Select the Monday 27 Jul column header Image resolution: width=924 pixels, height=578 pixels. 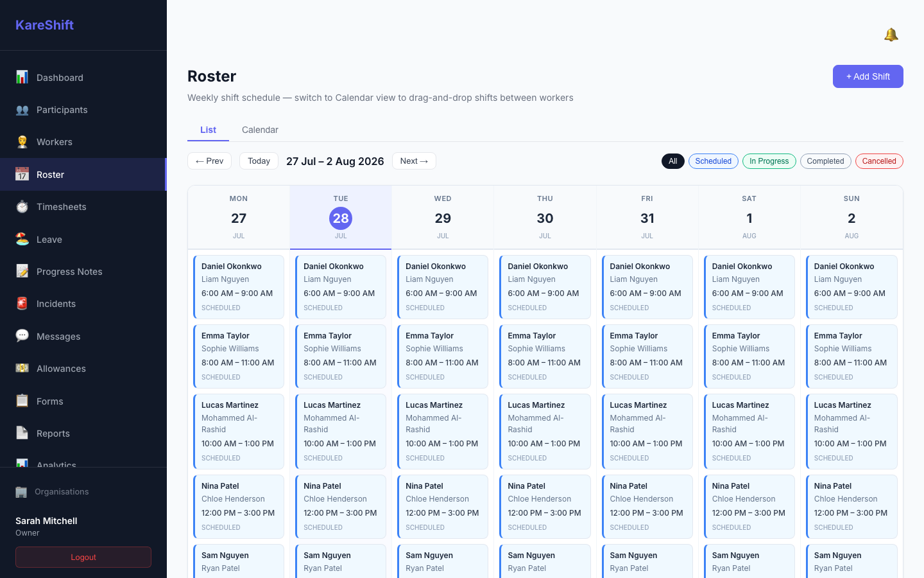pyautogui.click(x=239, y=217)
